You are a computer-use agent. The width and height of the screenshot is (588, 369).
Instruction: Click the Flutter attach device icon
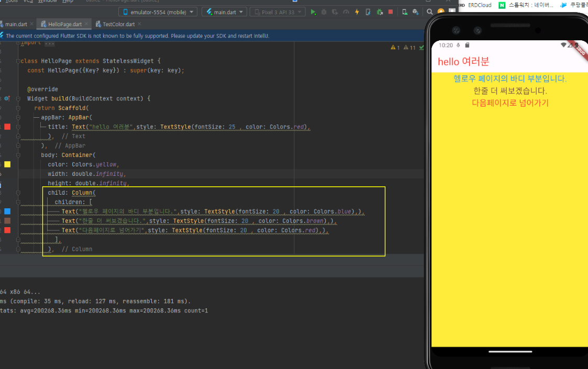pyautogui.click(x=368, y=12)
